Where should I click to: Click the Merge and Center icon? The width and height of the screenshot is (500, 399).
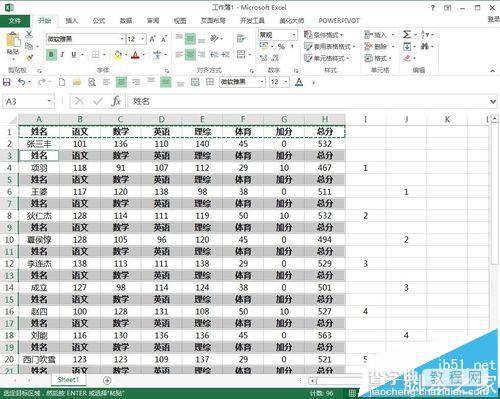241,54
